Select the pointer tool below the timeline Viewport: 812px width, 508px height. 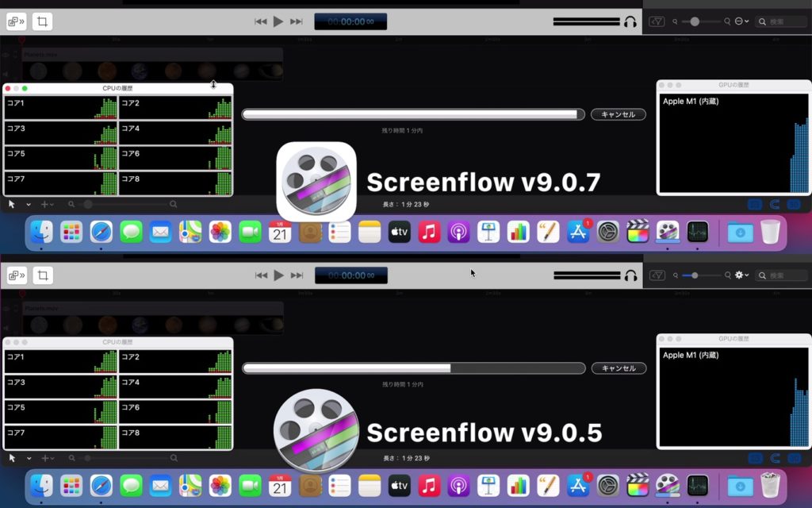click(x=11, y=204)
